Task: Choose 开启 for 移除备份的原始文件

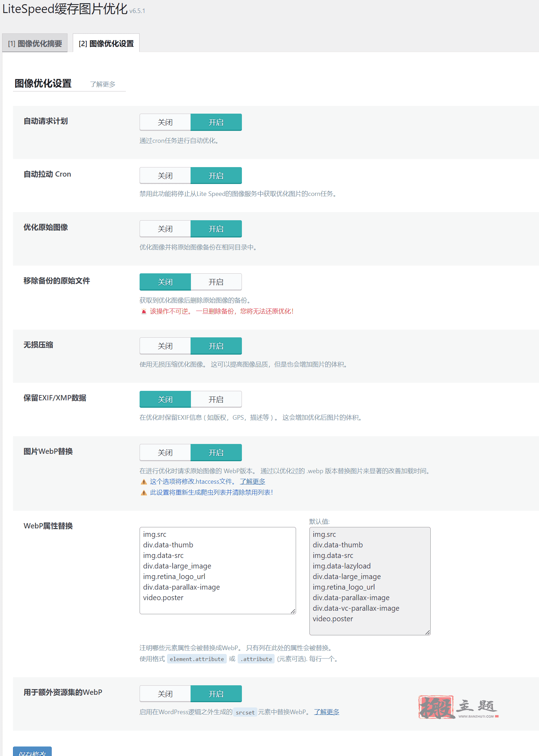Action: 216,282
